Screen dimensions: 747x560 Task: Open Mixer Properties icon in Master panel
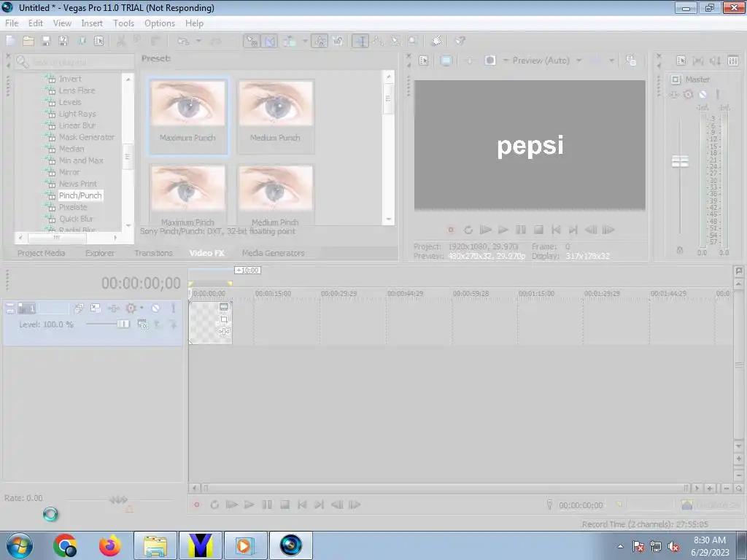681,61
